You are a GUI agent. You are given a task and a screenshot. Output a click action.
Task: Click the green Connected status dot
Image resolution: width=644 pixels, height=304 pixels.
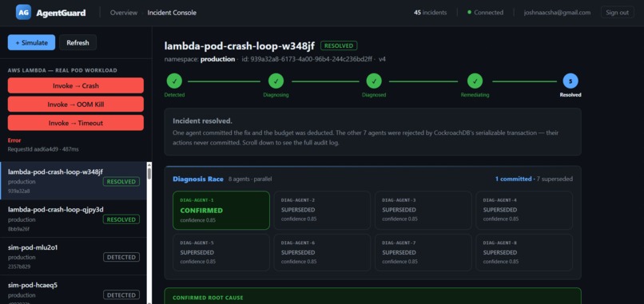pyautogui.click(x=470, y=12)
